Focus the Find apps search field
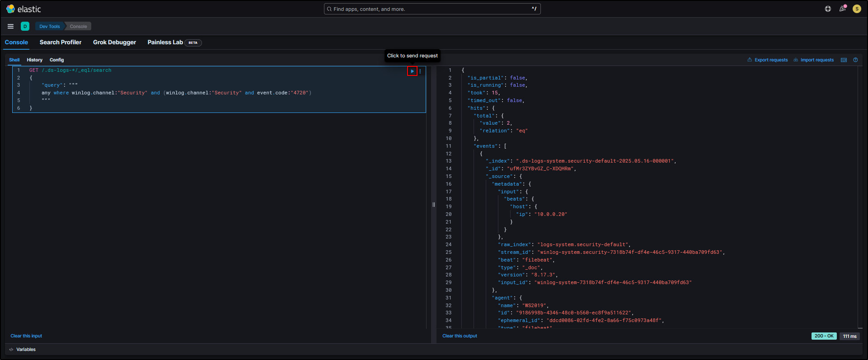Image resolution: width=868 pixels, height=360 pixels. [432, 9]
